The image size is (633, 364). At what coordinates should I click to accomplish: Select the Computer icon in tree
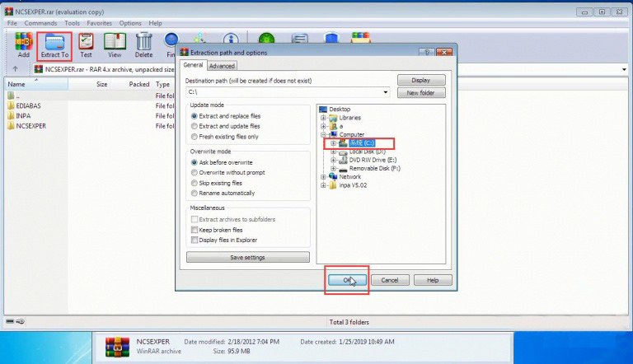[333, 134]
